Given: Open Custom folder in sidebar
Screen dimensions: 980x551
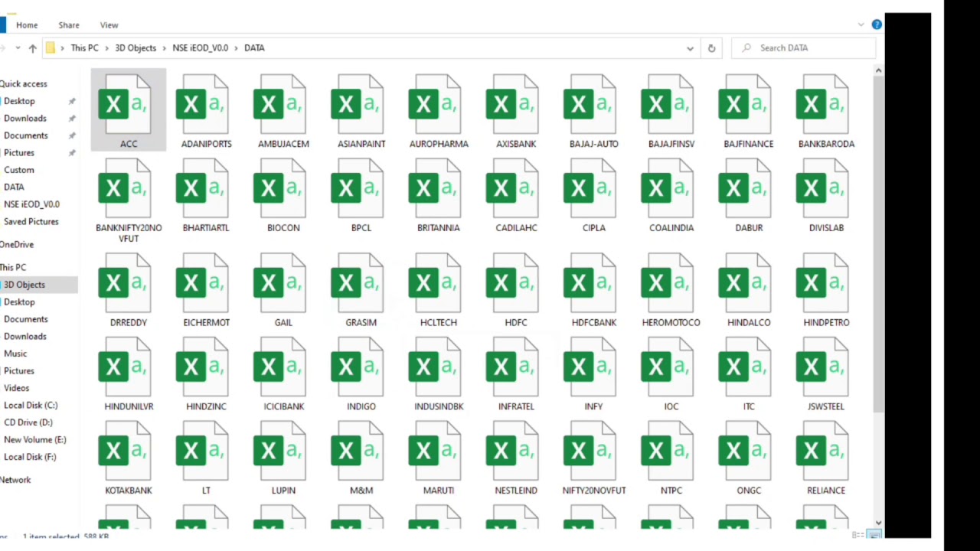Looking at the screenshot, I should (x=19, y=170).
